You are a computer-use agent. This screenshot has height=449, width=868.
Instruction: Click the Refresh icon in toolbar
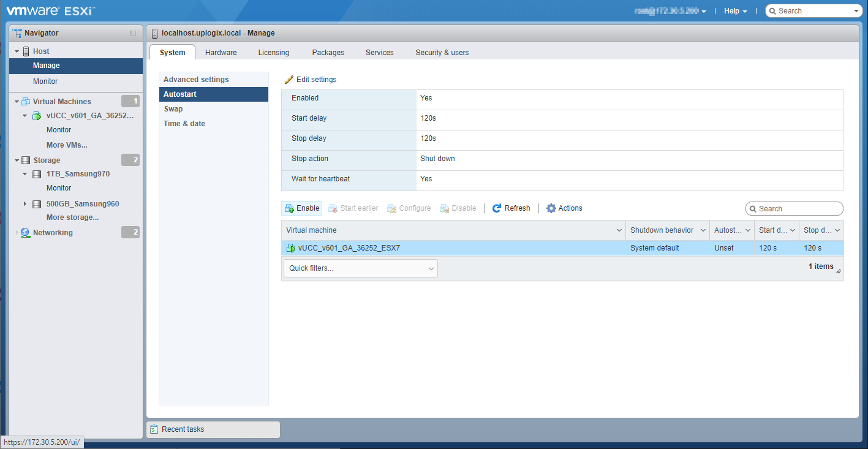[497, 208]
